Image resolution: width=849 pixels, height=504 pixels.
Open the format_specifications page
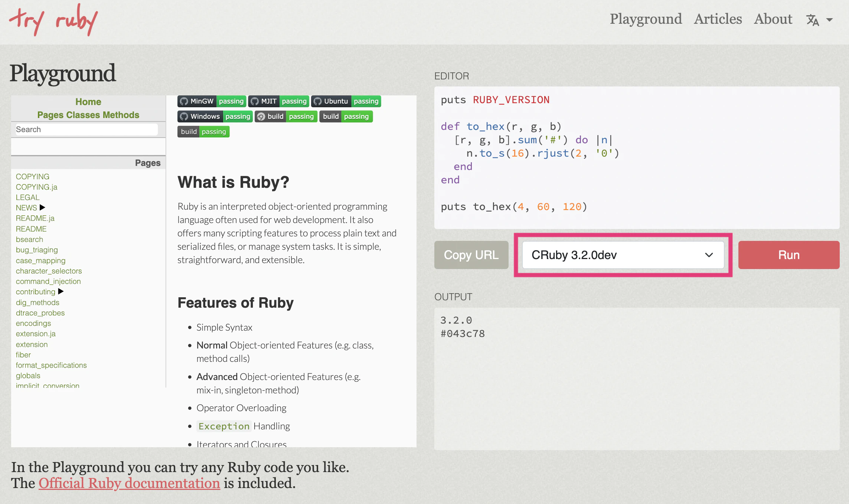click(x=51, y=365)
